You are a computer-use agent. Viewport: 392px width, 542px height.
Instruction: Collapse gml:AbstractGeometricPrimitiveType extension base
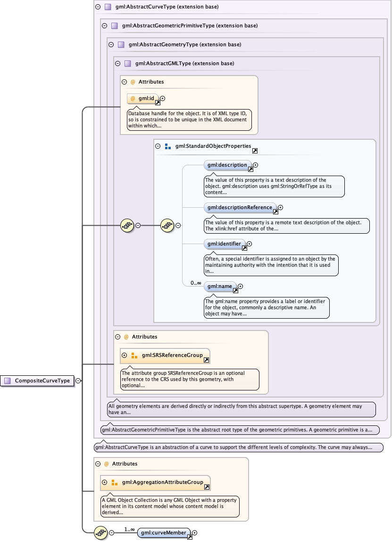point(105,25)
